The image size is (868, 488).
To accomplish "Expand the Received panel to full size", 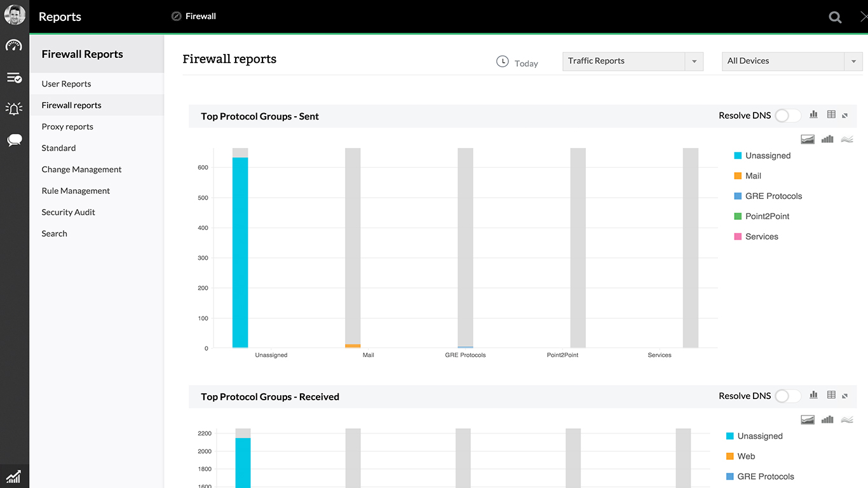I will 845,395.
